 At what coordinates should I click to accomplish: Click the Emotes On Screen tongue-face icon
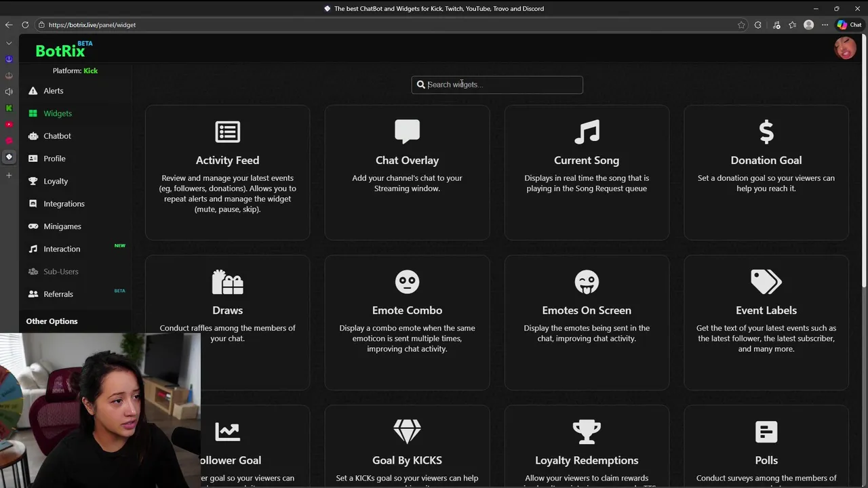(587, 282)
